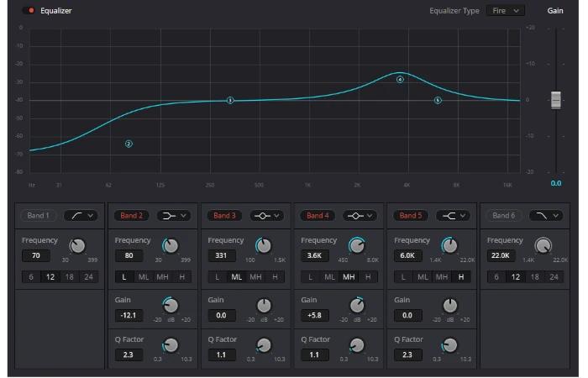This screenshot has height=378, width=588.
Task: Select ML range for Band 2
Action: 144,276
